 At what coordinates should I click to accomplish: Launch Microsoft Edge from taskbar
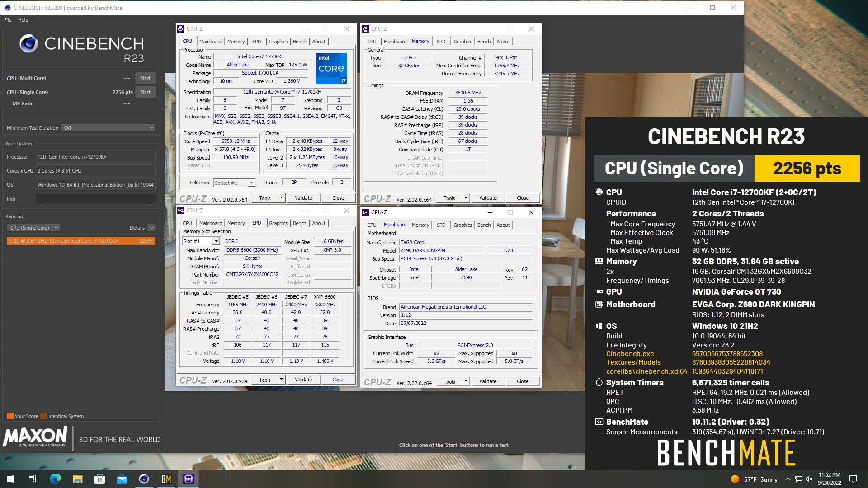55,479
